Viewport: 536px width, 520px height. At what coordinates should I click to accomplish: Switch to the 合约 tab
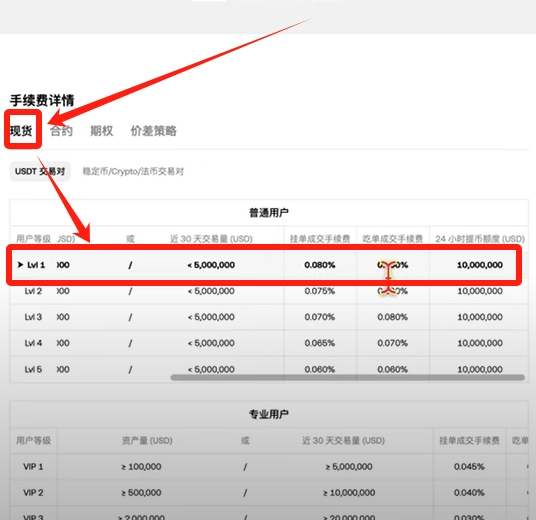click(61, 131)
